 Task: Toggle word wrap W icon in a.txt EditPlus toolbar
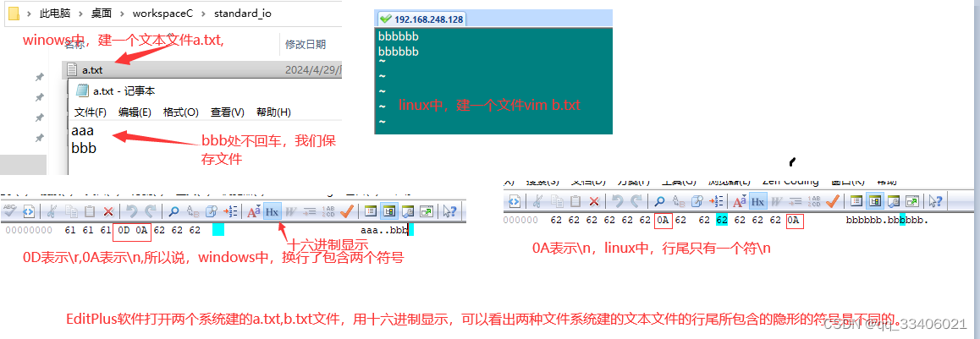[290, 211]
